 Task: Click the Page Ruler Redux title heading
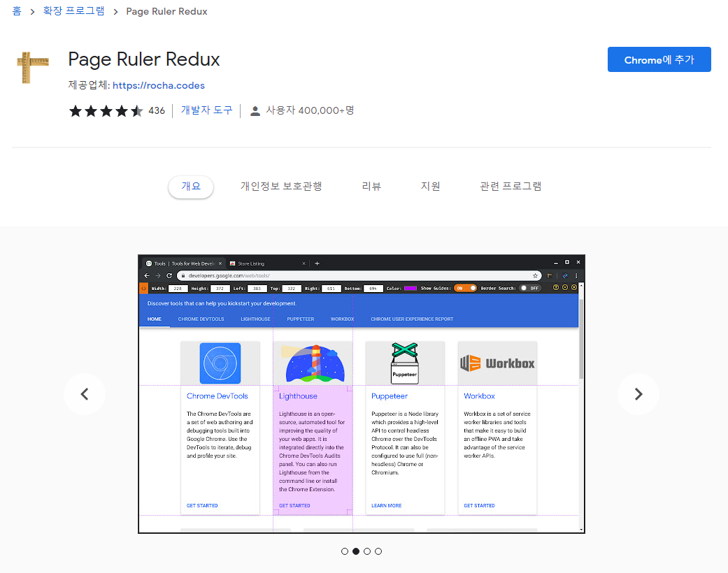click(x=144, y=59)
